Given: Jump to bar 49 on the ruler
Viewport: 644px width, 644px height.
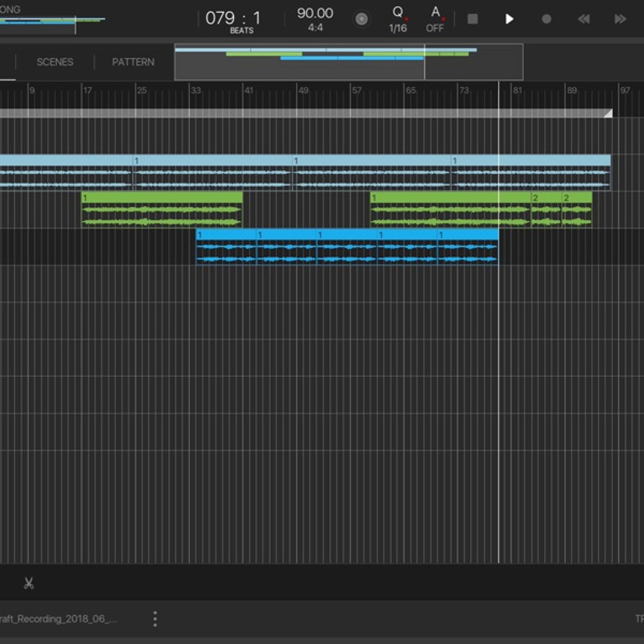Looking at the screenshot, I should tap(303, 90).
